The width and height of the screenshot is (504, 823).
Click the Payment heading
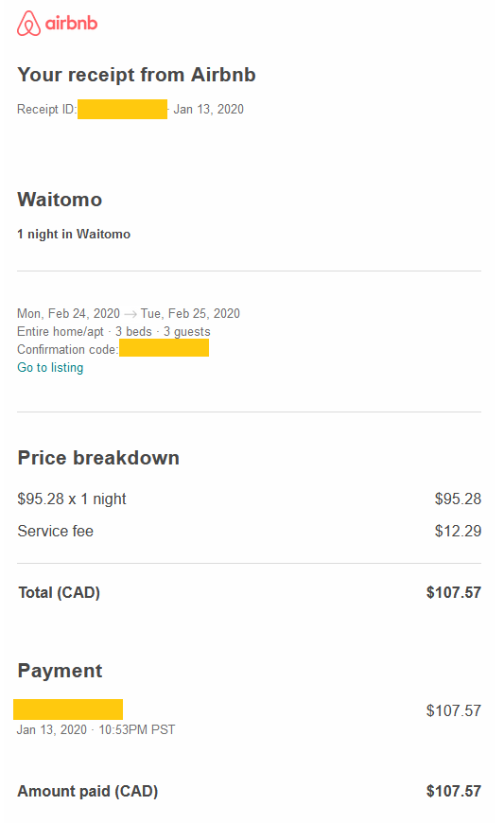[x=60, y=671]
